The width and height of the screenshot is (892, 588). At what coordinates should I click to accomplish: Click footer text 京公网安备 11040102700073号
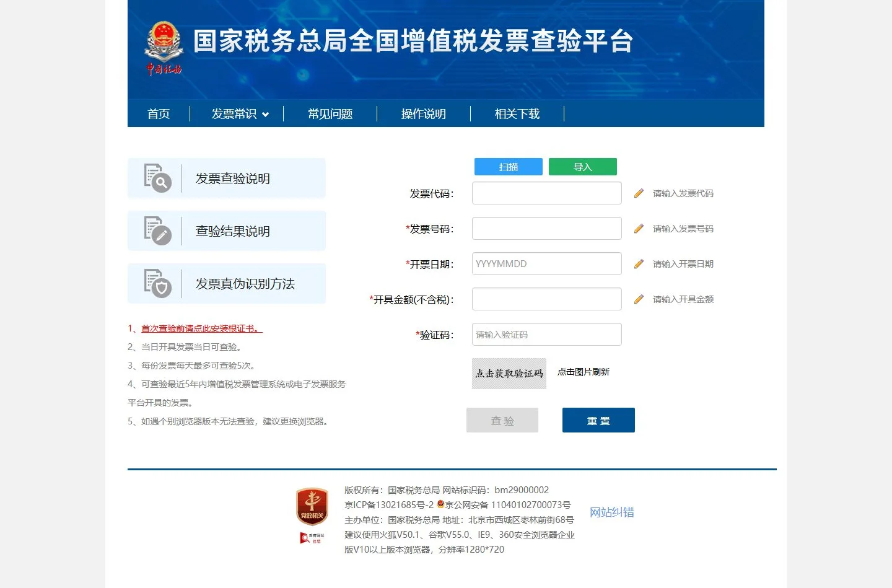click(x=508, y=505)
